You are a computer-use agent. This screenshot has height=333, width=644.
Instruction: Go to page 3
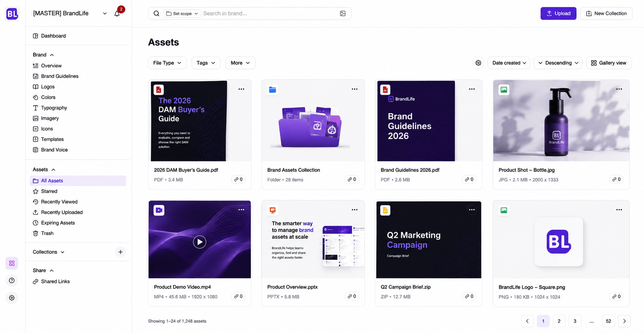(x=575, y=321)
